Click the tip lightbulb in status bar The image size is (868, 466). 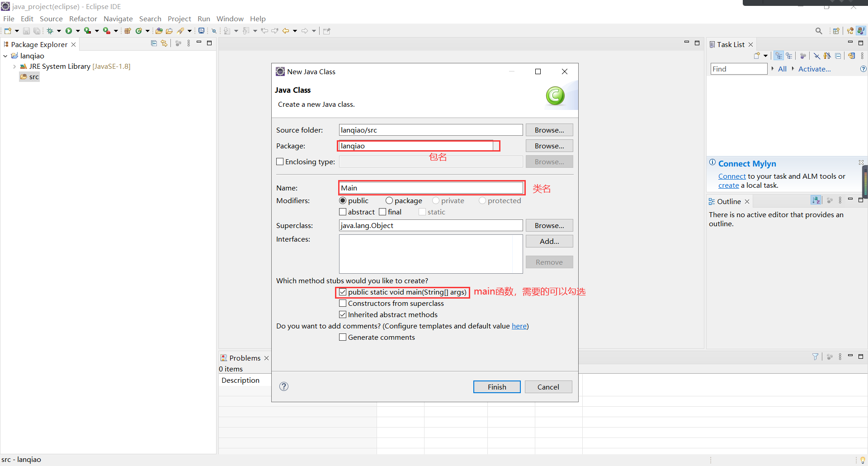[x=863, y=460]
